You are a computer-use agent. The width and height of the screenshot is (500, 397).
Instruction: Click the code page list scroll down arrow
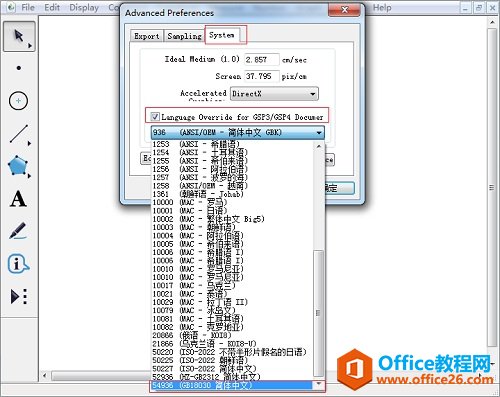tap(319, 384)
